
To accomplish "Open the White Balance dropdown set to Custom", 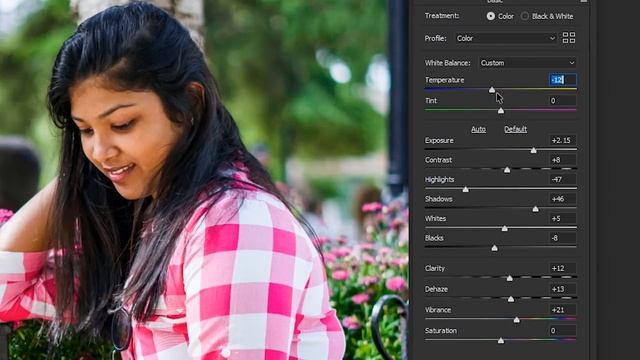I will (x=528, y=63).
